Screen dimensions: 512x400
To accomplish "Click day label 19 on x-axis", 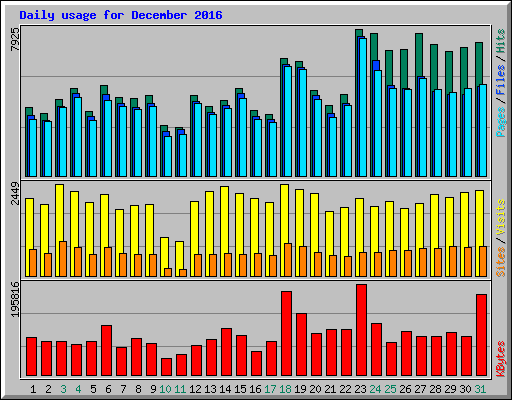I will [300, 389].
